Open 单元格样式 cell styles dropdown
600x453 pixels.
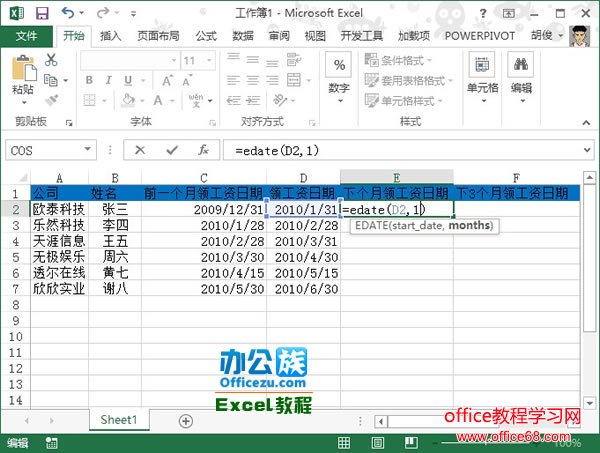point(403,101)
